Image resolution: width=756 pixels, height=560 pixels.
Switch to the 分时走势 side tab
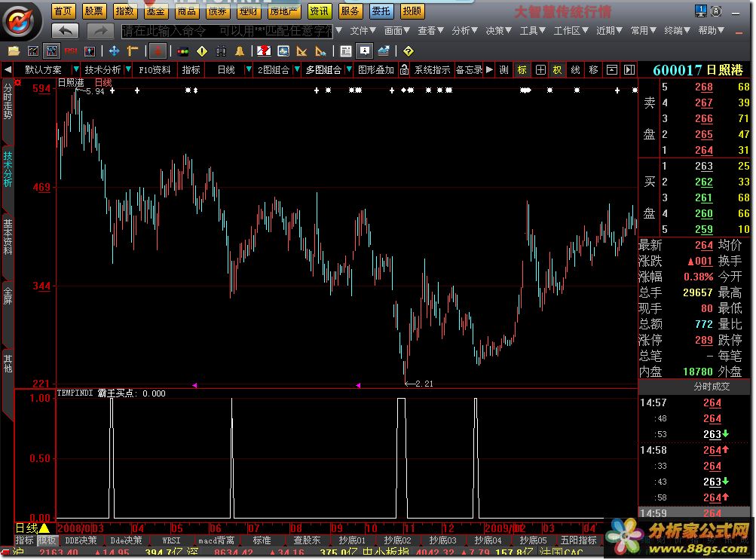(x=8, y=102)
